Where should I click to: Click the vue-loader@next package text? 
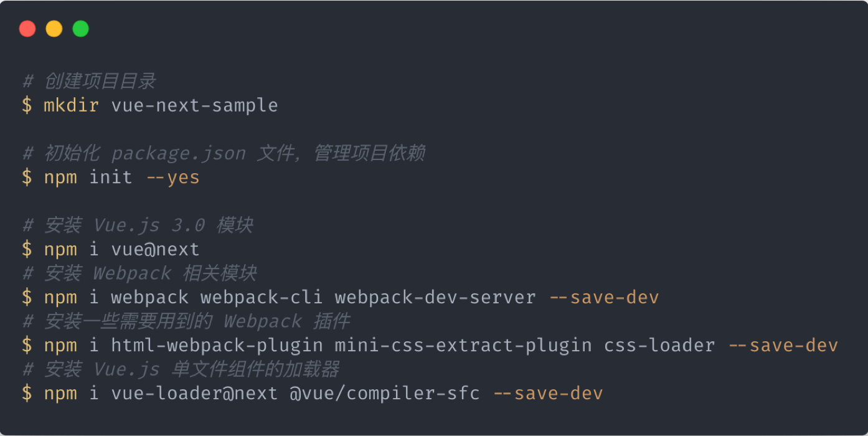195,393
